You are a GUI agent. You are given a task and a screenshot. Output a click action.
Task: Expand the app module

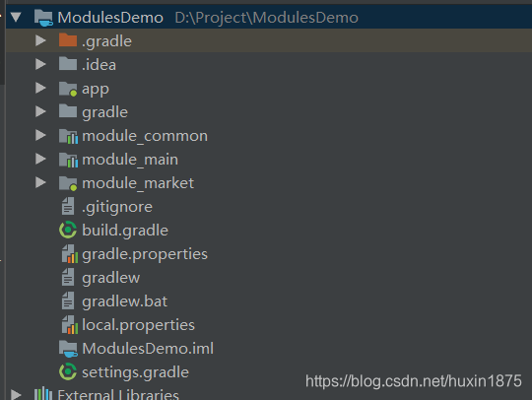tap(40, 89)
